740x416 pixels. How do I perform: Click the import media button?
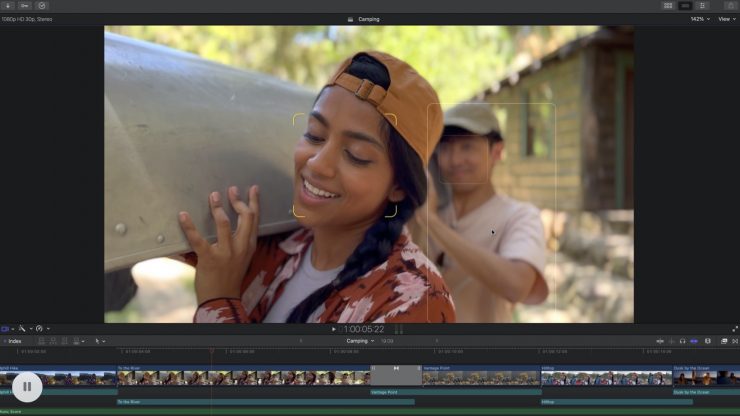(x=9, y=6)
